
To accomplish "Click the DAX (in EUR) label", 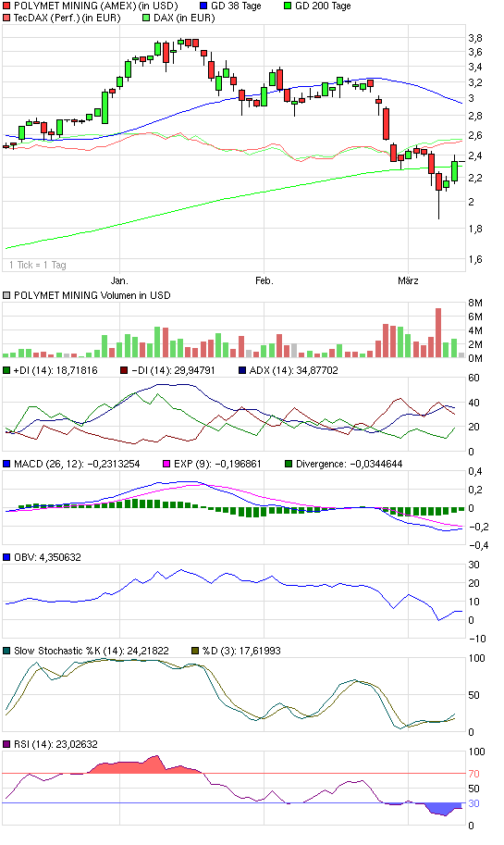I will (x=184, y=18).
